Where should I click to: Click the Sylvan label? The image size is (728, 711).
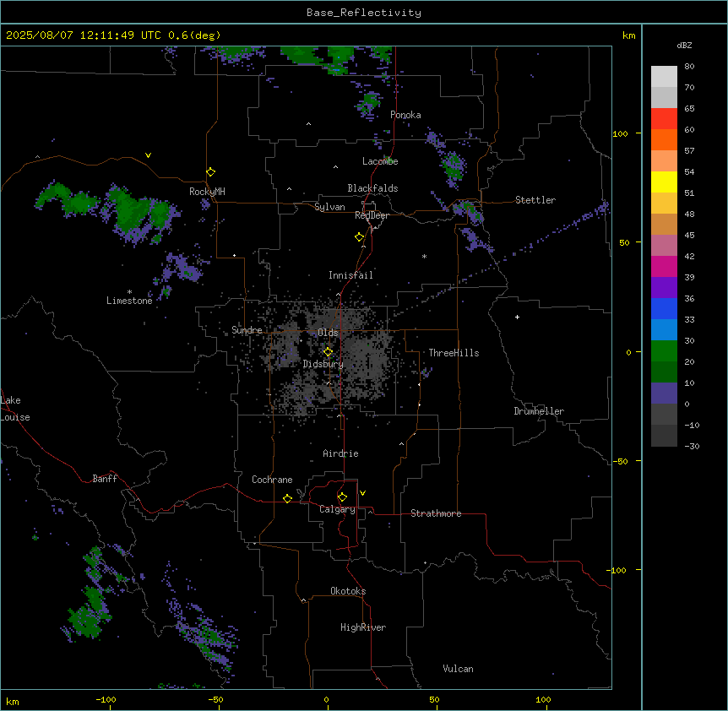[x=329, y=207]
